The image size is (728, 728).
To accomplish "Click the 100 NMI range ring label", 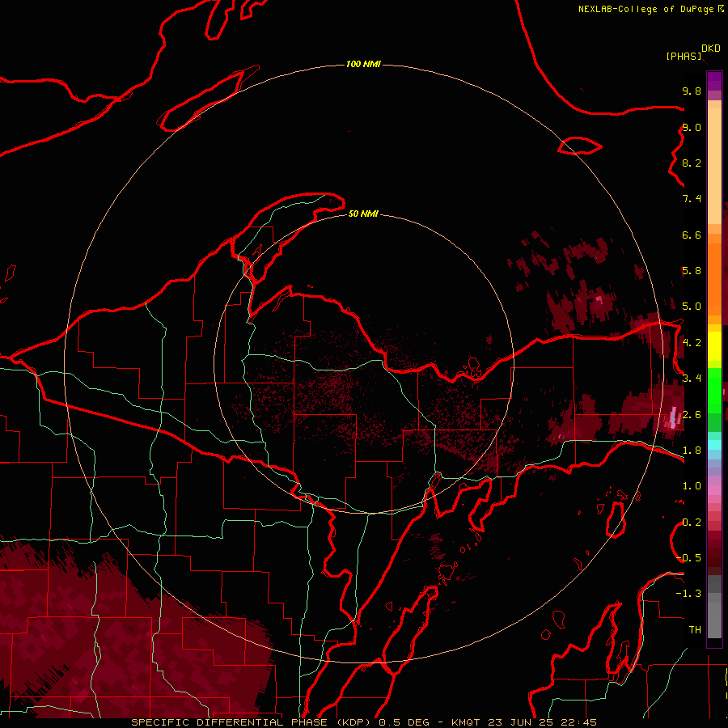I will click(x=363, y=64).
